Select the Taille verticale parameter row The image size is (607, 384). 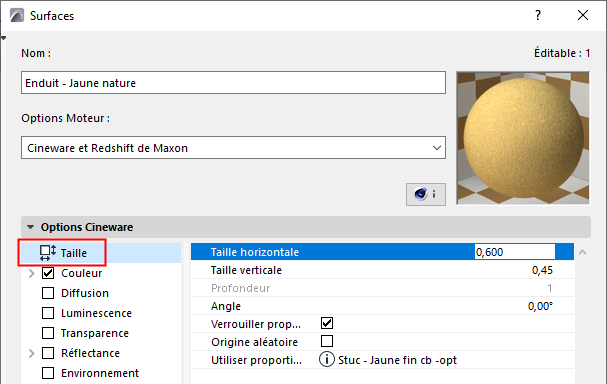point(382,270)
